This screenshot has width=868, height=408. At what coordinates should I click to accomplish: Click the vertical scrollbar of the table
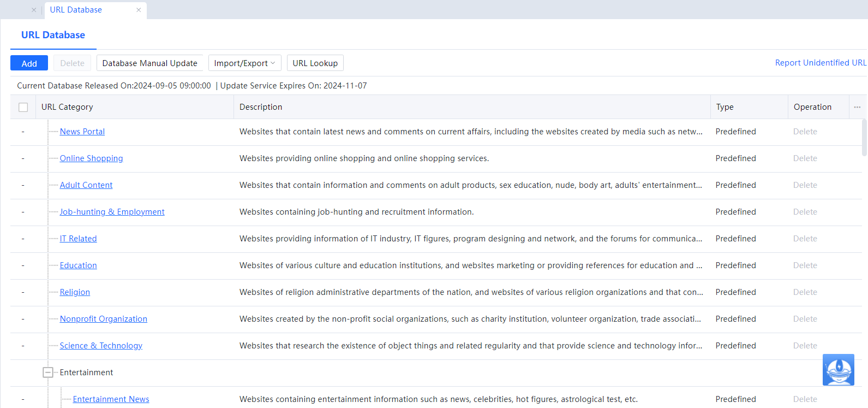click(x=864, y=138)
